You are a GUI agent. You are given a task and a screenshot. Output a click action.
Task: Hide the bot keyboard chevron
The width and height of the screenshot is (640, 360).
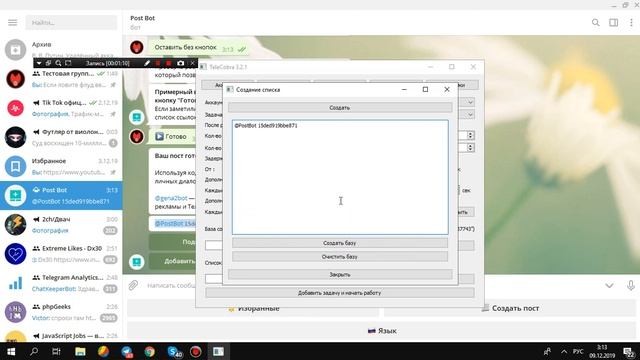pos(609,285)
